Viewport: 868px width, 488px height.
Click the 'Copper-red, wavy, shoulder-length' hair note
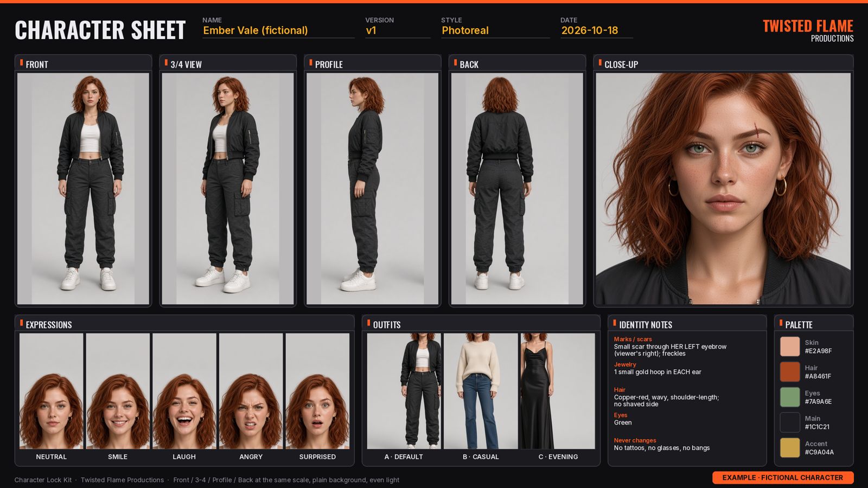pyautogui.click(x=666, y=397)
